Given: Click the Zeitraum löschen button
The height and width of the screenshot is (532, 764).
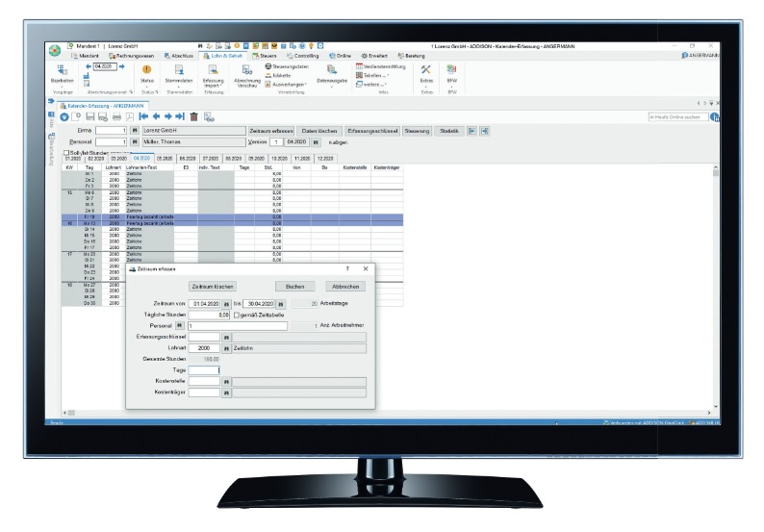Looking at the screenshot, I should (x=213, y=286).
